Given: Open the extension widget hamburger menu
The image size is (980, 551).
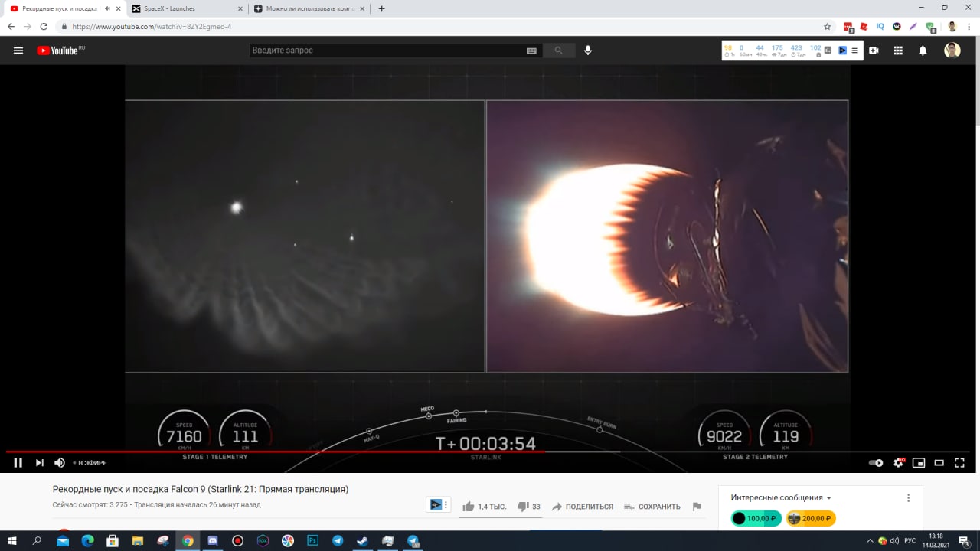Looking at the screenshot, I should pos(854,51).
